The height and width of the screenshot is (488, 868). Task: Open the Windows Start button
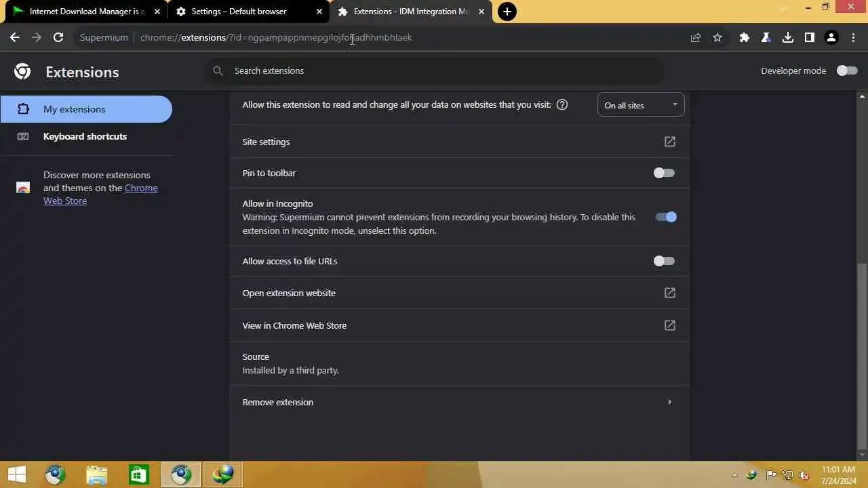[x=17, y=474]
